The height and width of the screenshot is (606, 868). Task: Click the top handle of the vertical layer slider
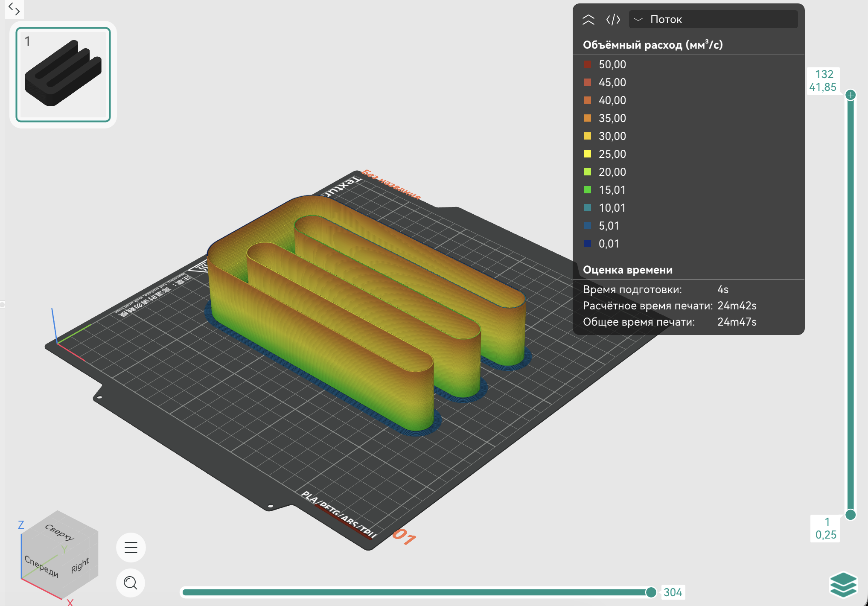851,95
